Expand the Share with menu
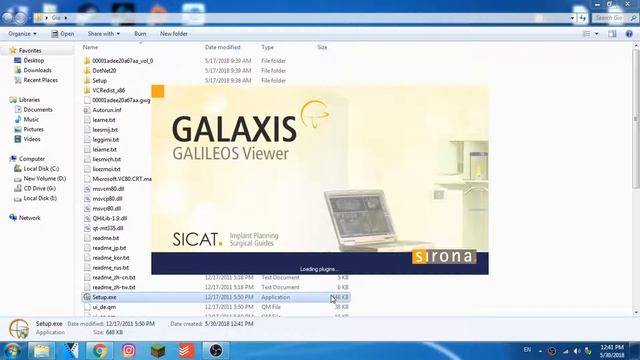640x360 pixels. pos(104,34)
